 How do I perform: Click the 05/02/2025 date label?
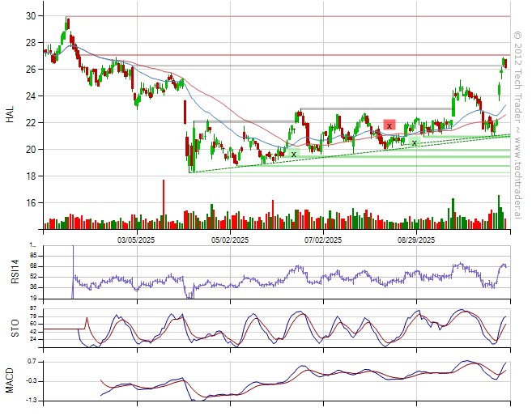pyautogui.click(x=230, y=240)
